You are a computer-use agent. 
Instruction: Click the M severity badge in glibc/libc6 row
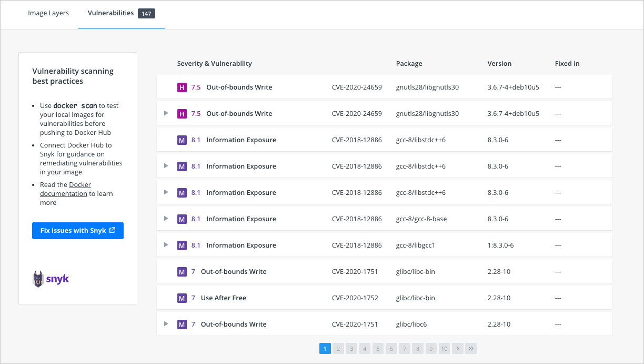182,324
